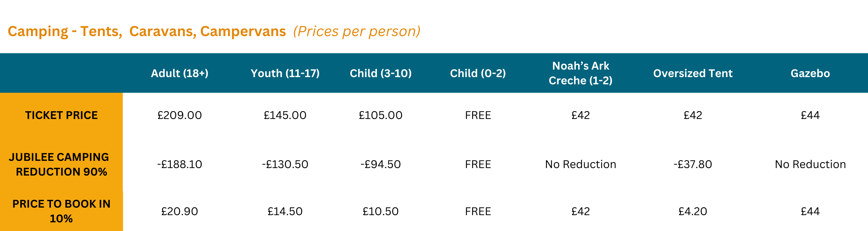Click the £209.00 adult ticket price
868x231 pixels.
(179, 115)
